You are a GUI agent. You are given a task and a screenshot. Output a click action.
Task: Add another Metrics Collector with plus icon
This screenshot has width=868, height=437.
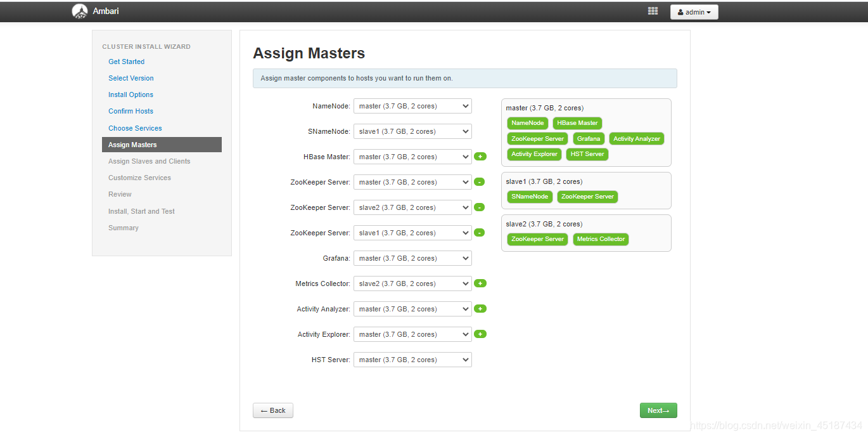click(x=480, y=284)
